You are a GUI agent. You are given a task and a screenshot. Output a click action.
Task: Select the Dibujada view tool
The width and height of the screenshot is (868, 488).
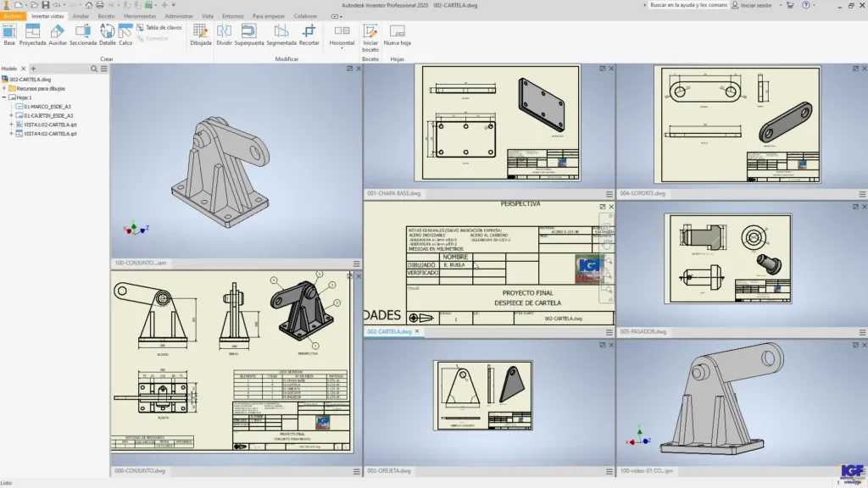[x=200, y=34]
